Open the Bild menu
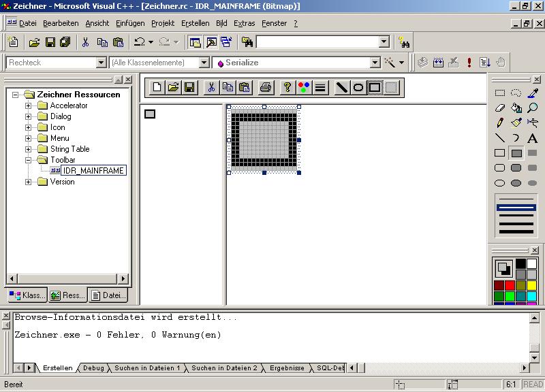 (221, 23)
